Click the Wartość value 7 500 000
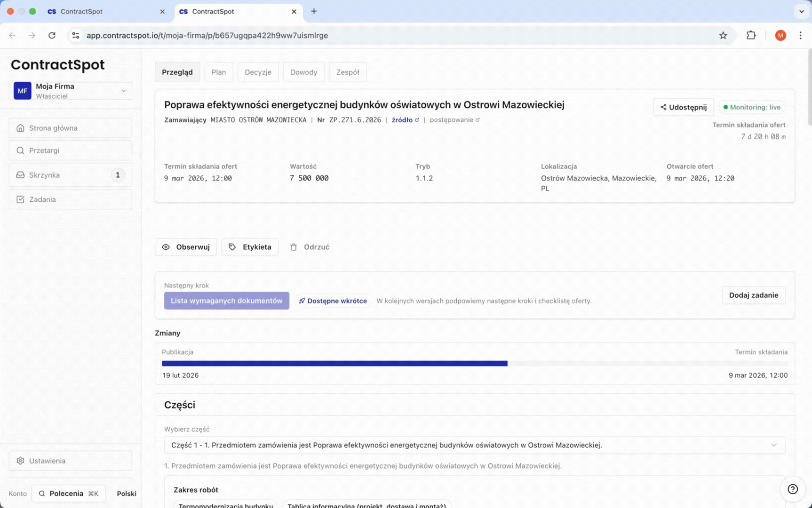The height and width of the screenshot is (508, 812). pos(309,178)
